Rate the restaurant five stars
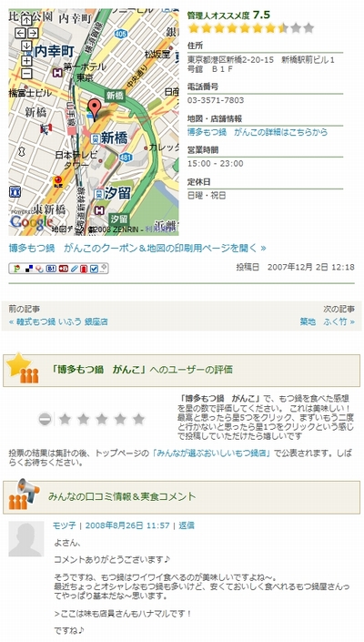Viewport: 364px width, 642px height. [138, 419]
